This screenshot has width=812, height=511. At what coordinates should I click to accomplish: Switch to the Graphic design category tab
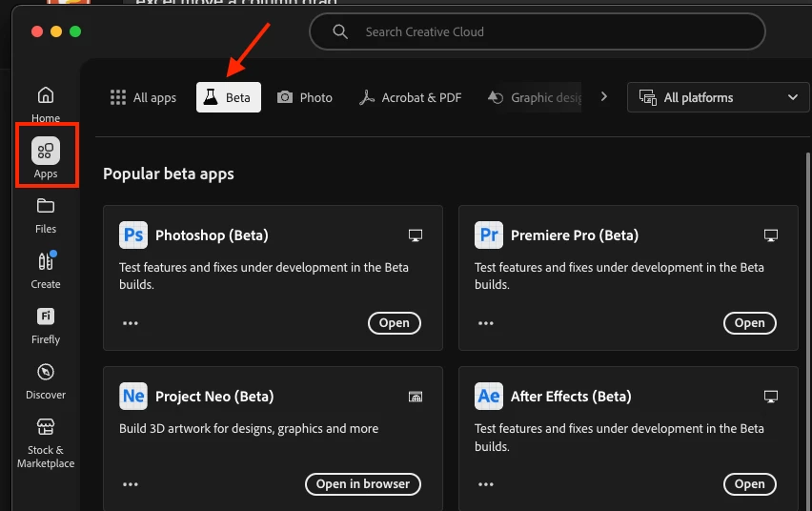[x=534, y=97]
